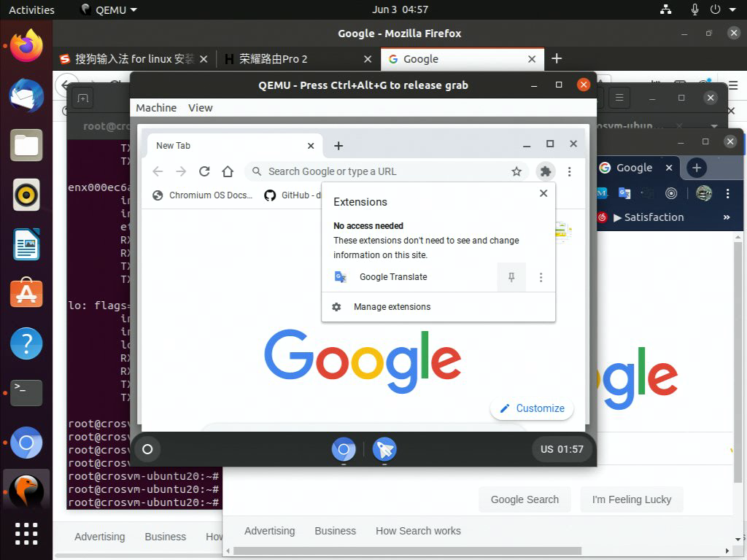
Task: Launch Thunderbird from the dock
Action: [26, 96]
